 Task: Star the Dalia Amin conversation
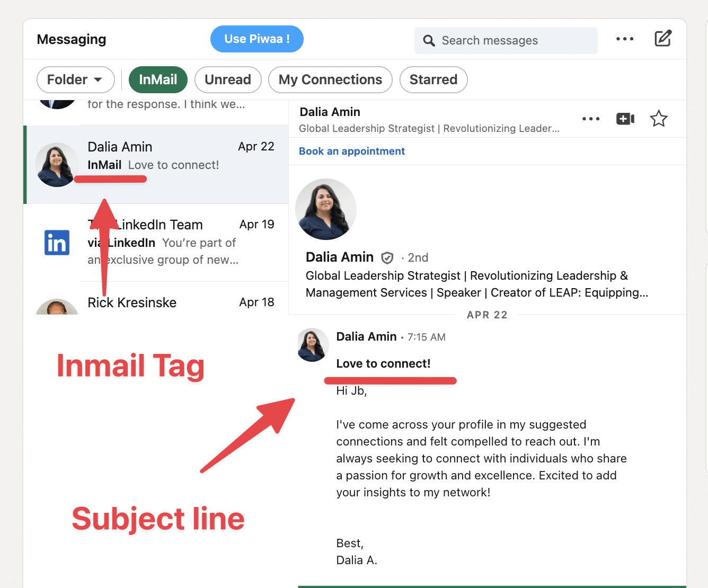[x=659, y=119]
